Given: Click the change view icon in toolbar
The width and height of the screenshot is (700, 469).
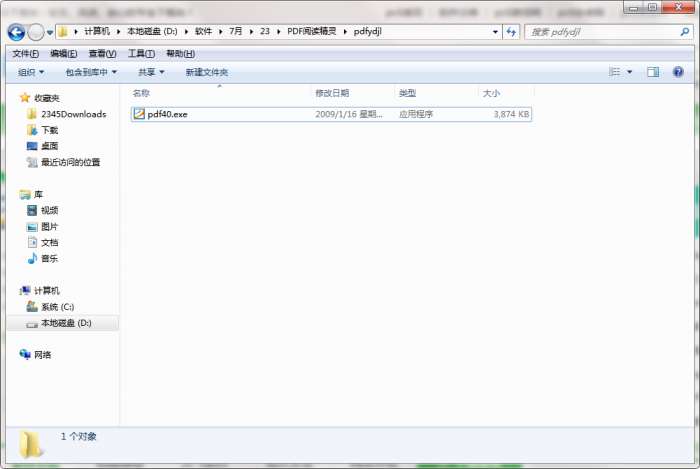Looking at the screenshot, I should click(615, 72).
